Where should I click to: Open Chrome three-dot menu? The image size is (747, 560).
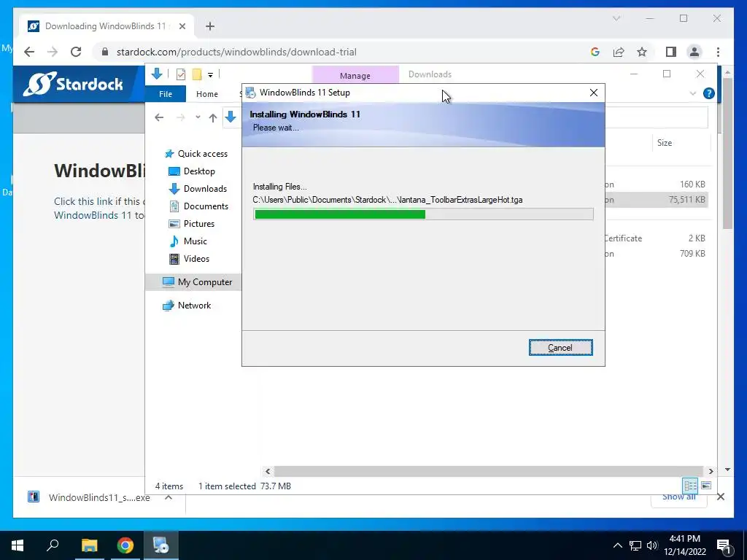718,52
